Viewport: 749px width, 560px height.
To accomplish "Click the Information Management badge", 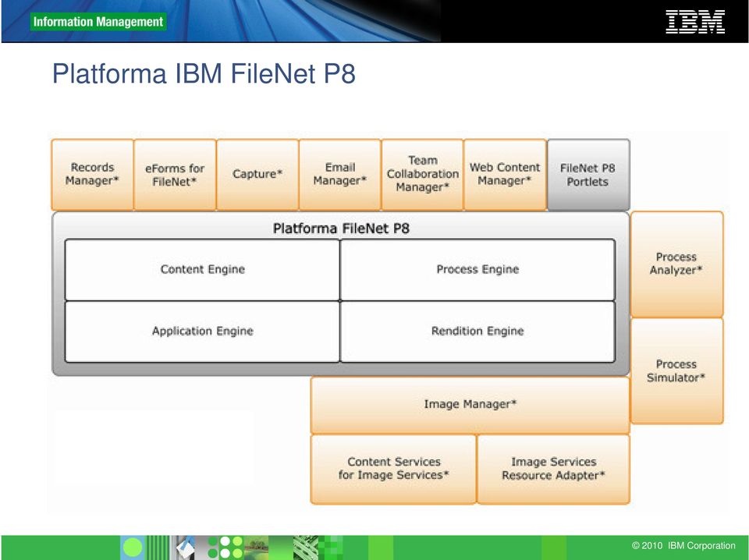I will 98,22.
